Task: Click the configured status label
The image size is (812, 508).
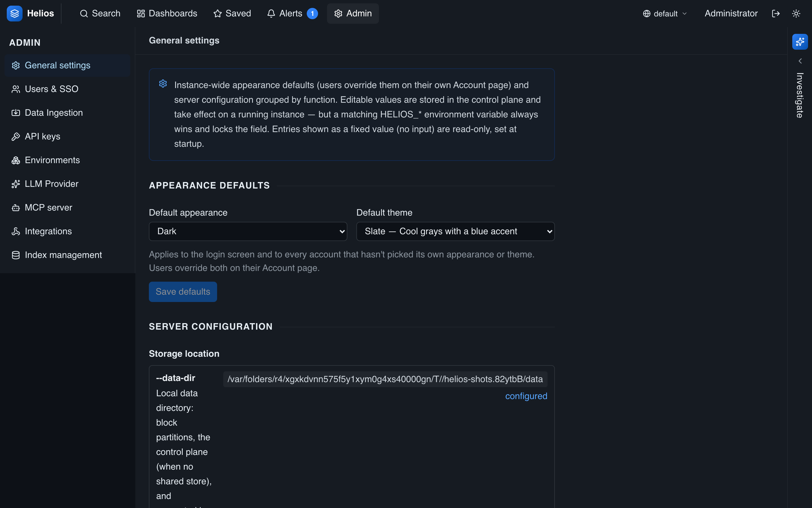Action: (526, 396)
